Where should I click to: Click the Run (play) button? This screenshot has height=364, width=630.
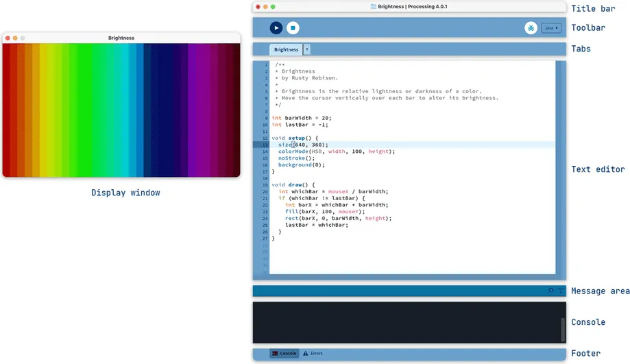pyautogui.click(x=276, y=28)
